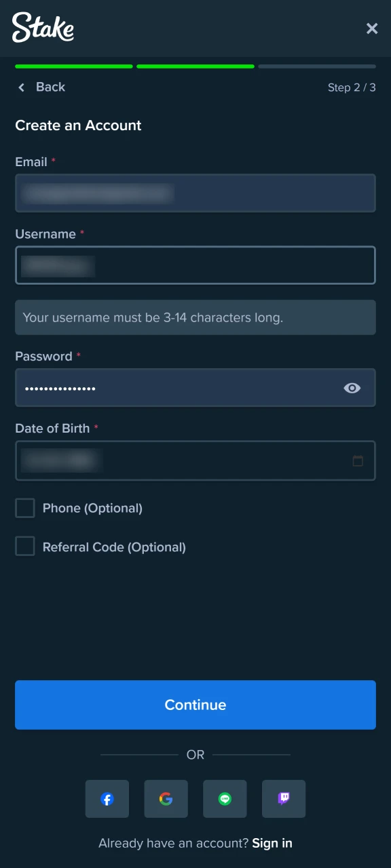Open the Sign in link

pos(272,843)
